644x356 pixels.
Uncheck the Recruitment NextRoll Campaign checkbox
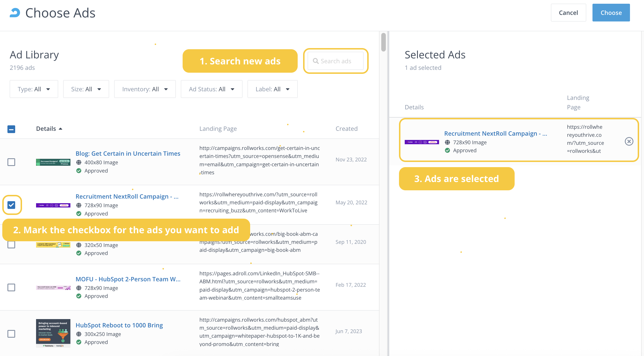11,205
